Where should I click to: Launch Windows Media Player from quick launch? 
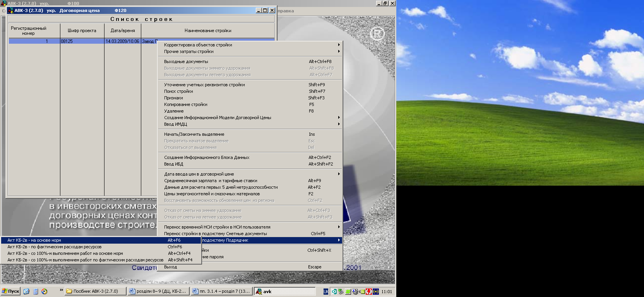point(45,292)
